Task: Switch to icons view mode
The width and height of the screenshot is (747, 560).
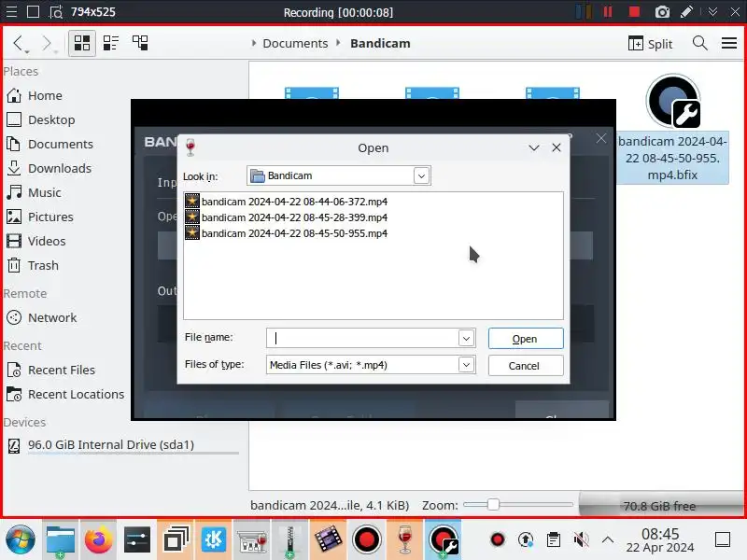Action: coord(82,43)
